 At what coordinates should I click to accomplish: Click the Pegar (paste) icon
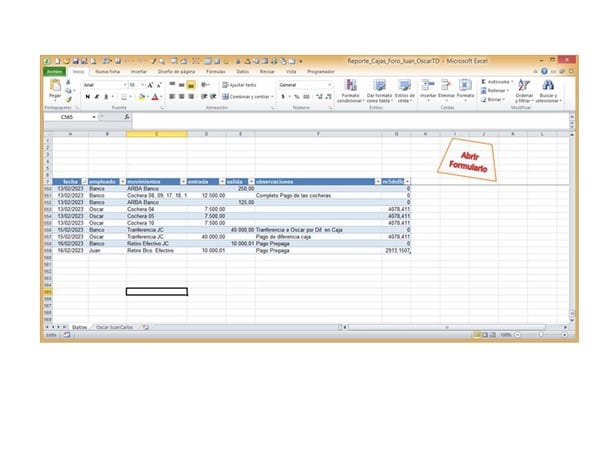55,86
